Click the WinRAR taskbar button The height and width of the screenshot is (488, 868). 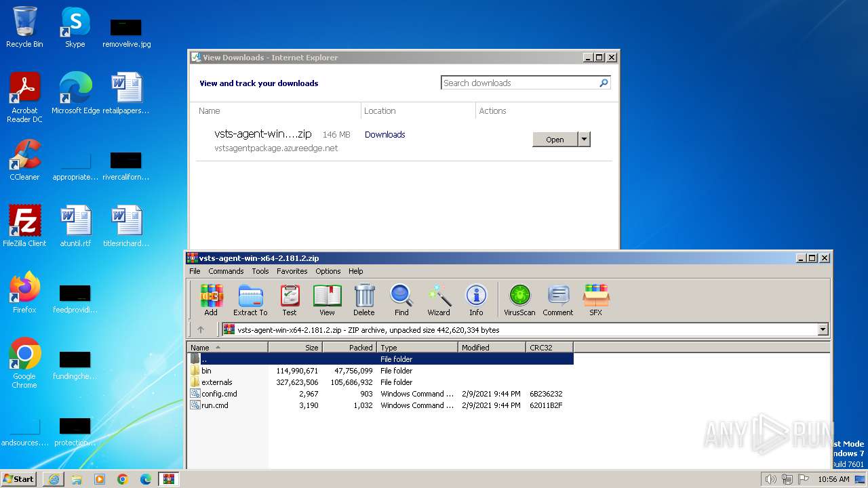pos(168,479)
